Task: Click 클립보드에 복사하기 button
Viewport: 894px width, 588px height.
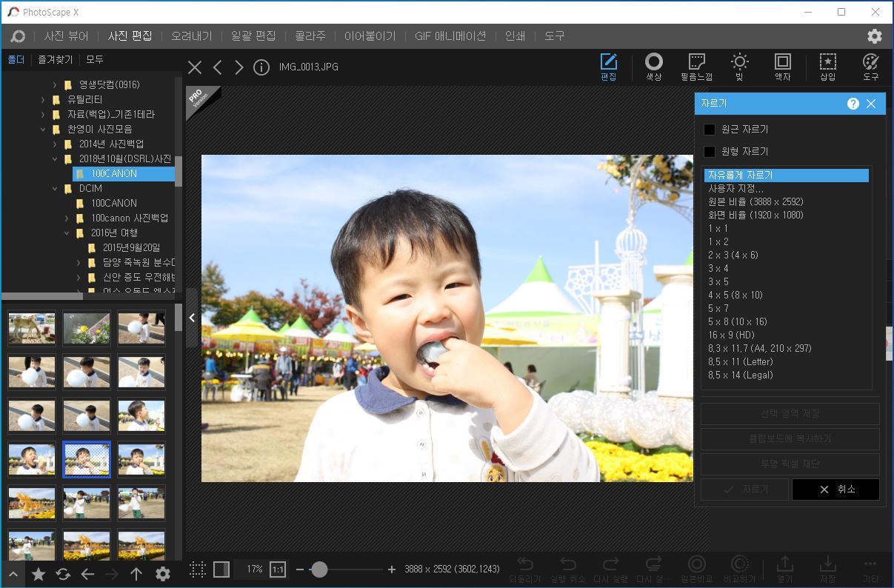Action: 790,438
